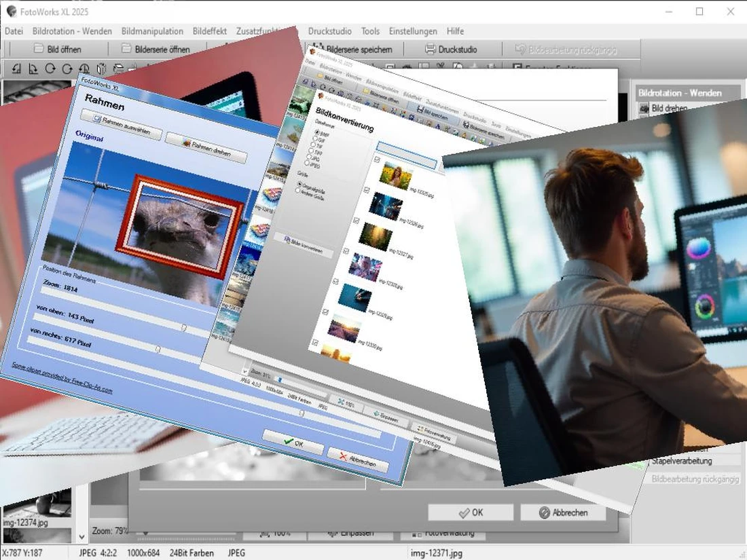This screenshot has width=747, height=560.
Task: Click the 24Bit Farben status bar text
Action: point(192,553)
